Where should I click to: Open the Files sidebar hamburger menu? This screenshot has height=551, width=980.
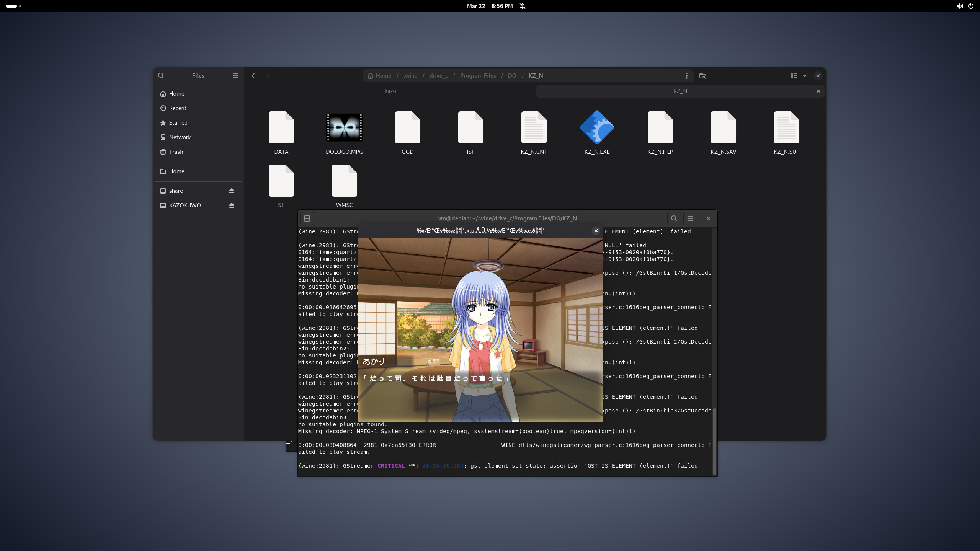(x=235, y=76)
